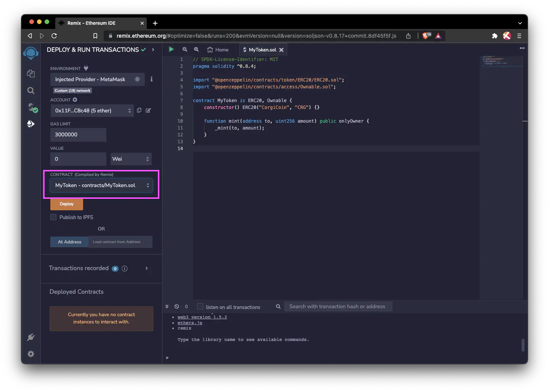Click the Load contract from Address field
The image size is (549, 392).
coord(120,242)
